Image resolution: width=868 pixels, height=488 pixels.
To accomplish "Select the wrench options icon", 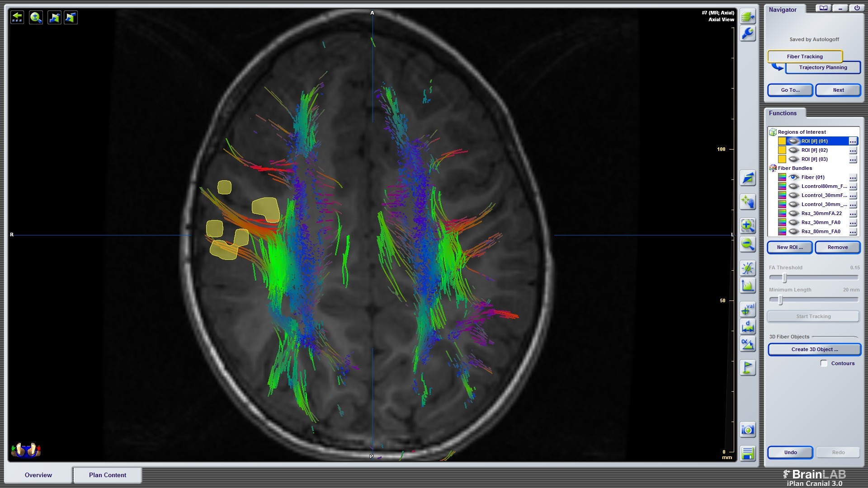I will [748, 33].
